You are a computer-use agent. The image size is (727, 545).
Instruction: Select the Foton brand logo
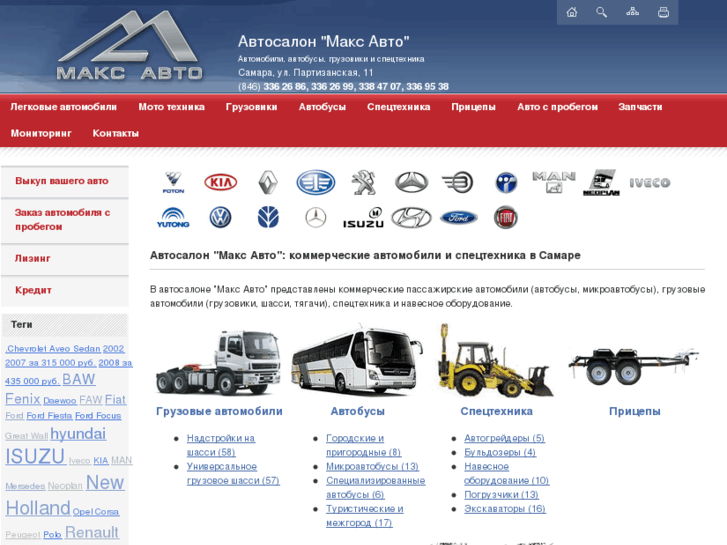point(173,182)
